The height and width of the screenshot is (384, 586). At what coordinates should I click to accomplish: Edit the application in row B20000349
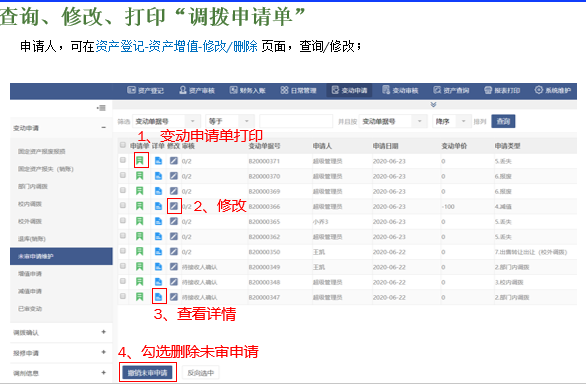[x=174, y=267]
